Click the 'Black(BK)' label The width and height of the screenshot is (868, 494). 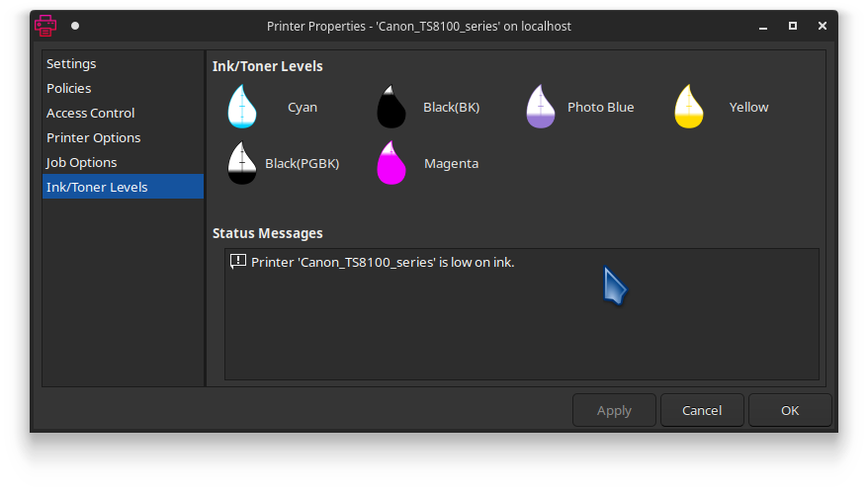click(451, 108)
